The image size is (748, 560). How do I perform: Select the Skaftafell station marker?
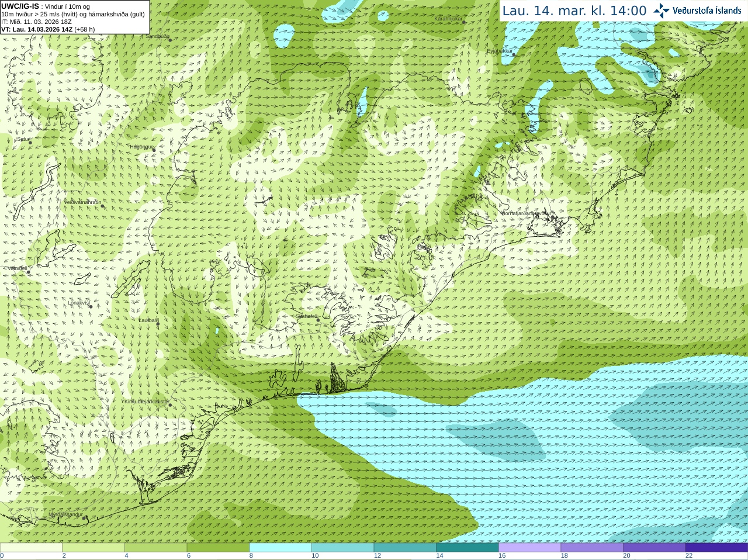(x=318, y=320)
